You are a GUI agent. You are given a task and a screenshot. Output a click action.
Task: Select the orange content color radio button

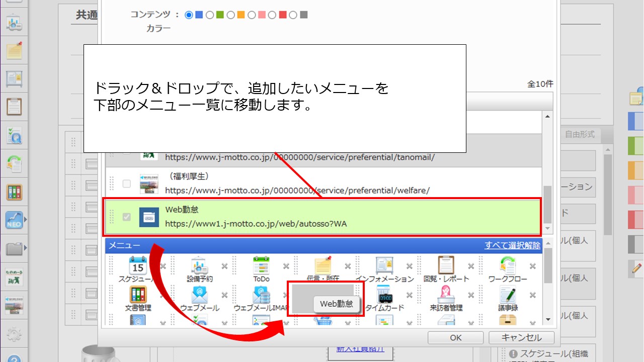click(230, 15)
